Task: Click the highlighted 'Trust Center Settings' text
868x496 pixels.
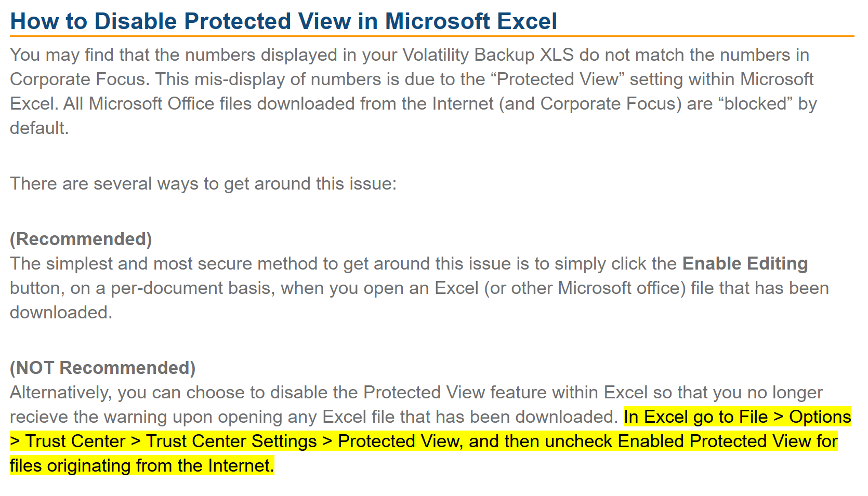Action: click(x=231, y=441)
